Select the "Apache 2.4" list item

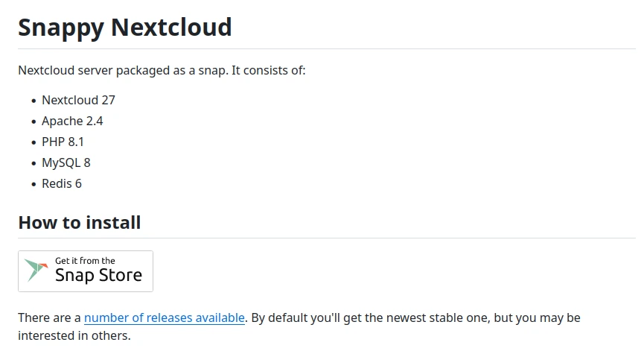[72, 121]
